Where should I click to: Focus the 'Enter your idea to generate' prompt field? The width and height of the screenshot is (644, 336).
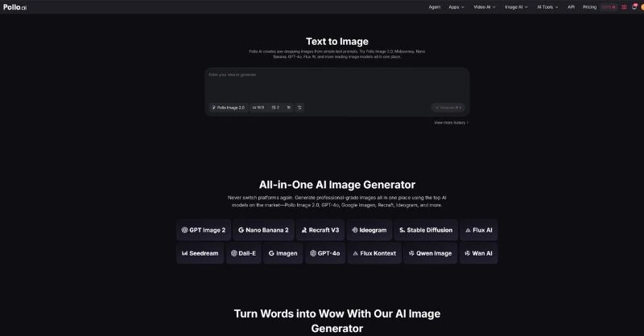[x=336, y=84]
